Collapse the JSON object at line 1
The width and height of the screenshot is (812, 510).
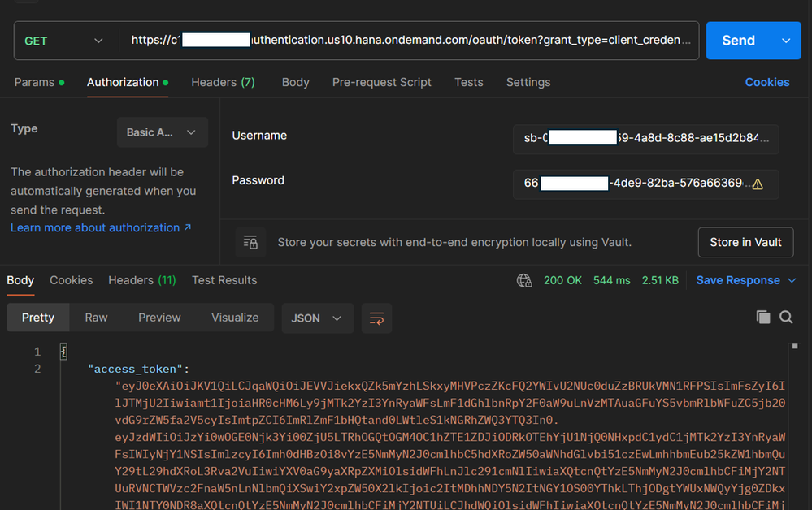tap(63, 352)
